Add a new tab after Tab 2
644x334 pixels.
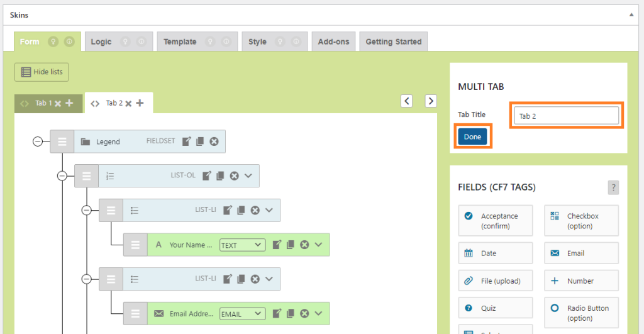click(140, 103)
